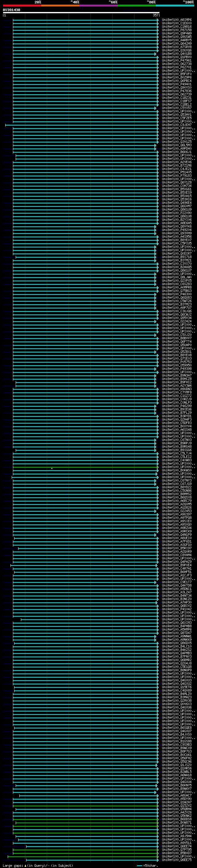Select hit label UniRef100_C5FZE5
This screenshot has width=197, height=868.
click(176, 118)
